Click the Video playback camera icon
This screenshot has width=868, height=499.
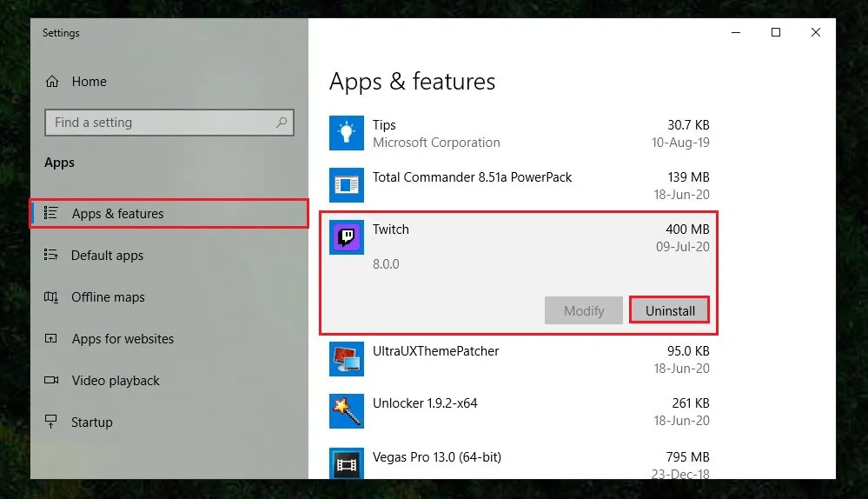[51, 380]
